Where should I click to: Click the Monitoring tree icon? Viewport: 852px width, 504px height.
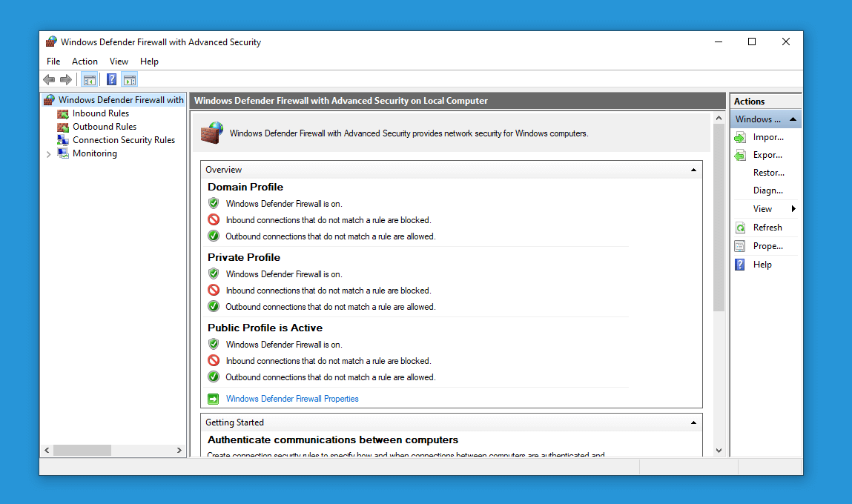click(63, 153)
